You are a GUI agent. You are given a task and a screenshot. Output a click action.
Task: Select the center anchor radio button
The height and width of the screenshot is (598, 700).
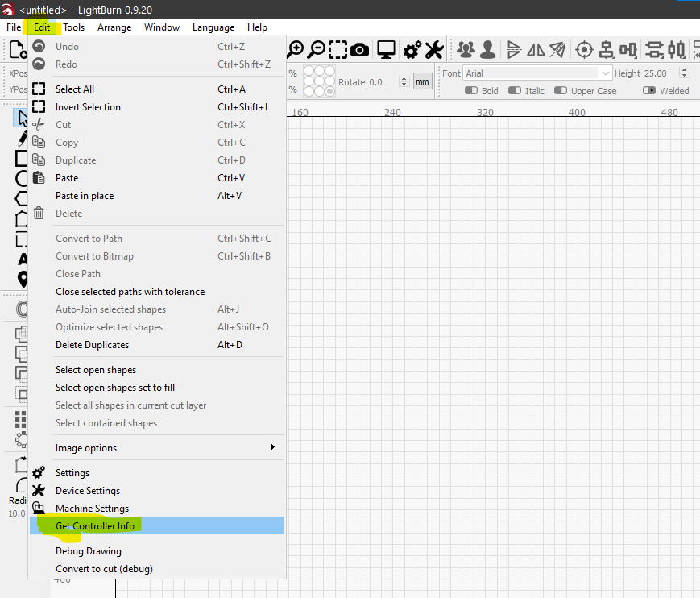[319, 81]
